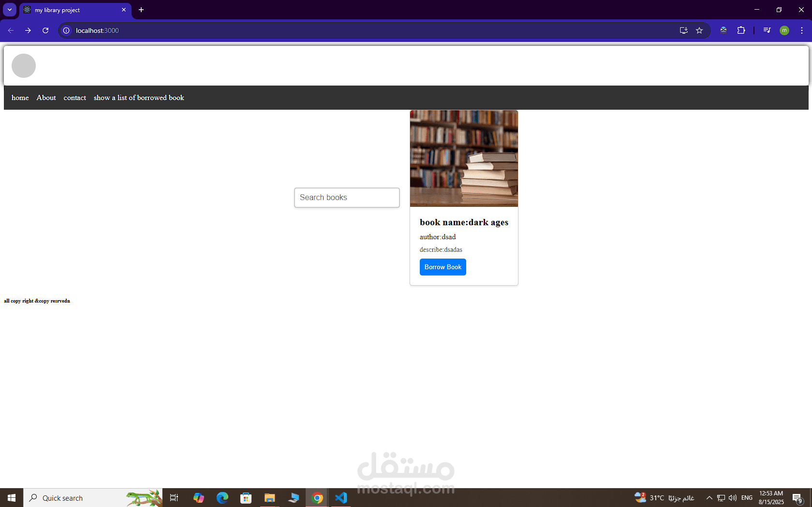This screenshot has width=812, height=507.
Task: Reload the localhost page
Action: coord(45,30)
